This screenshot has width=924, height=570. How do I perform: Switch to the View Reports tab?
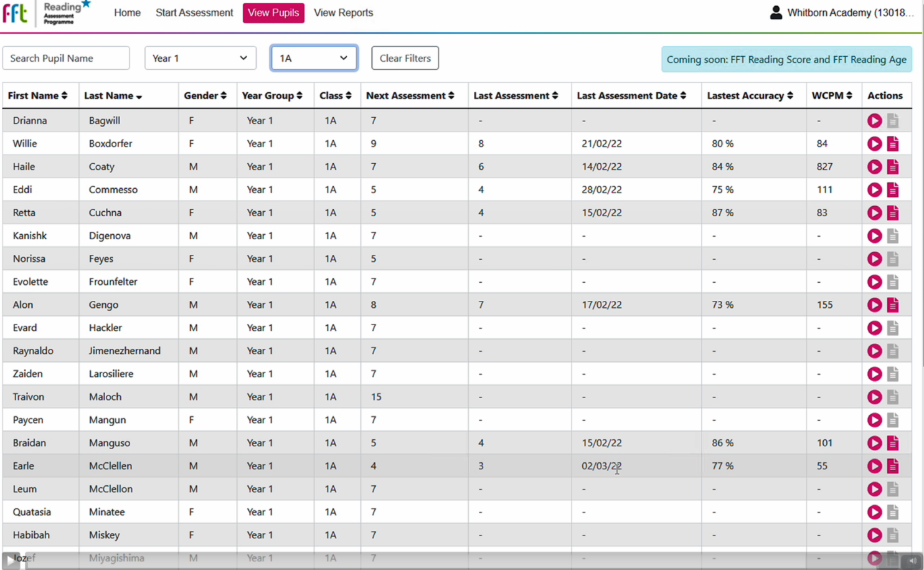pyautogui.click(x=343, y=12)
